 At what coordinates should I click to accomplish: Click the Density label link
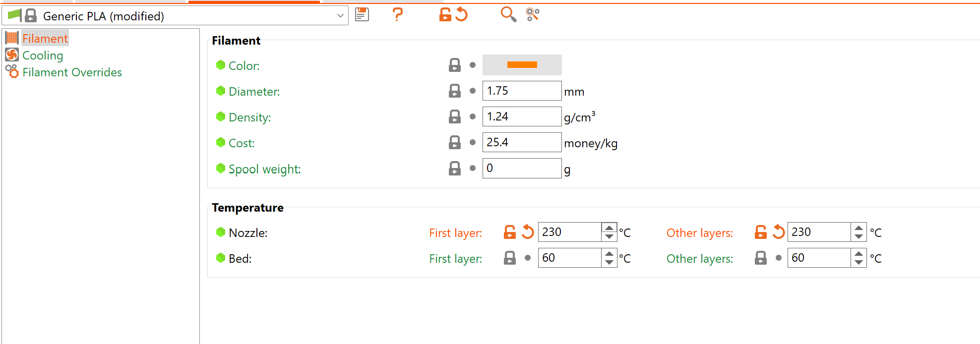point(249,117)
